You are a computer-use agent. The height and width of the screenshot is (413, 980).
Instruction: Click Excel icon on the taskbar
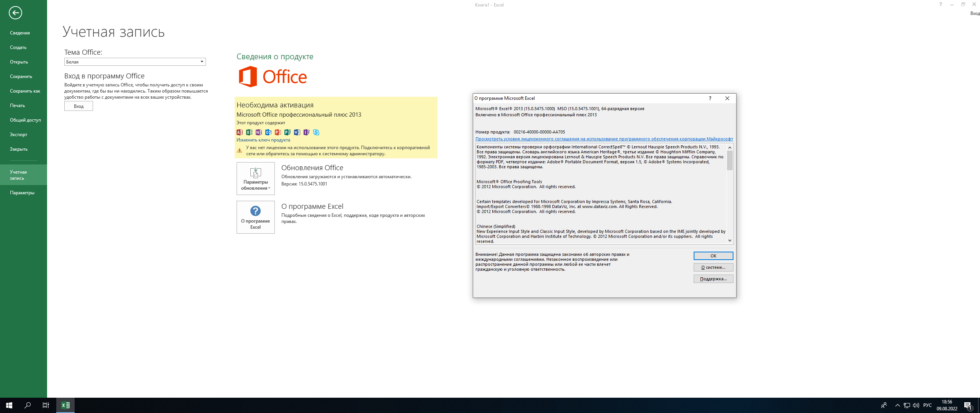click(65, 405)
